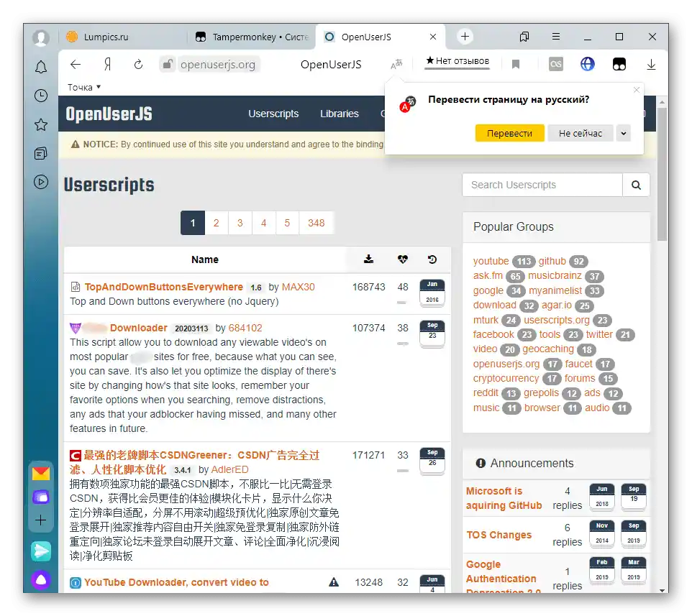Click the OpenUserJS site logo
This screenshot has width=692, height=616.
coord(109,114)
